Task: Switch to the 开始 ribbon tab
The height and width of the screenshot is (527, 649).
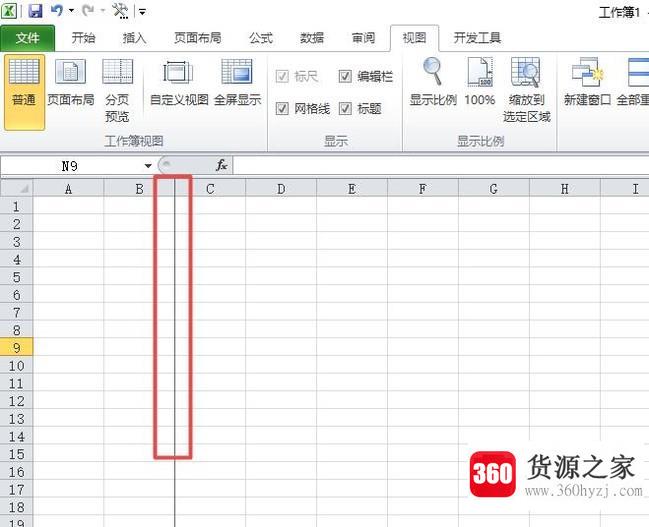Action: [x=83, y=38]
